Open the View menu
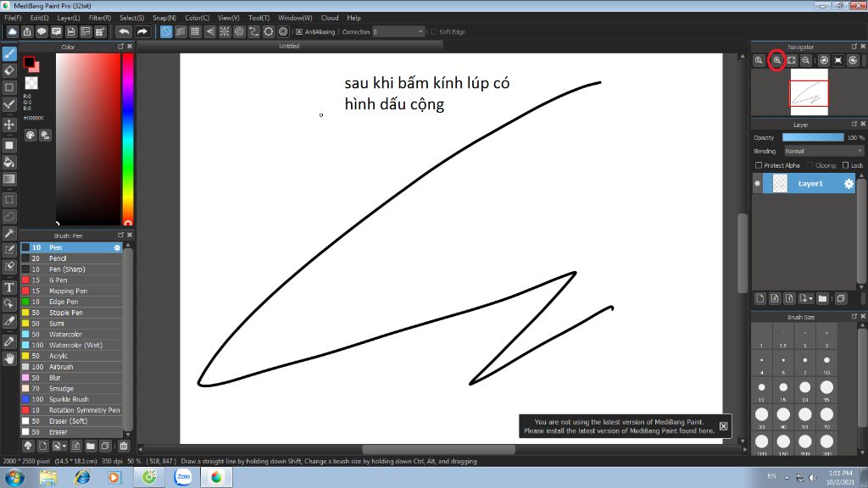This screenshot has width=868, height=488. (228, 18)
